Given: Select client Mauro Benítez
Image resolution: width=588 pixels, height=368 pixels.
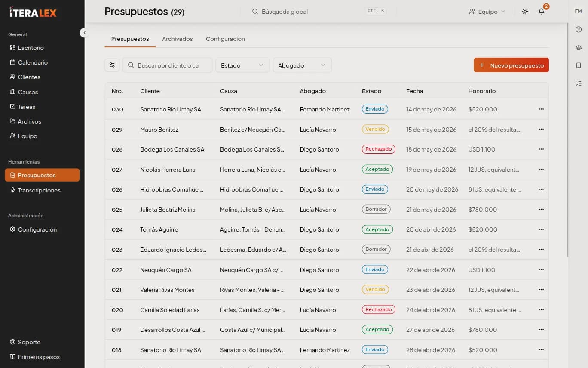Looking at the screenshot, I should tap(159, 130).
